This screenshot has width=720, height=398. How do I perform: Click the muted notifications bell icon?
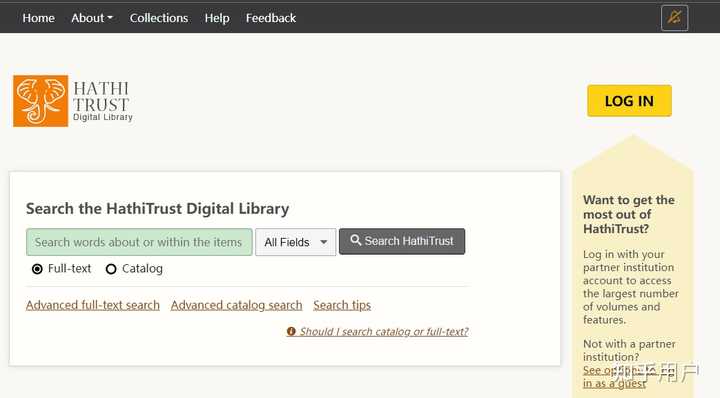click(674, 18)
